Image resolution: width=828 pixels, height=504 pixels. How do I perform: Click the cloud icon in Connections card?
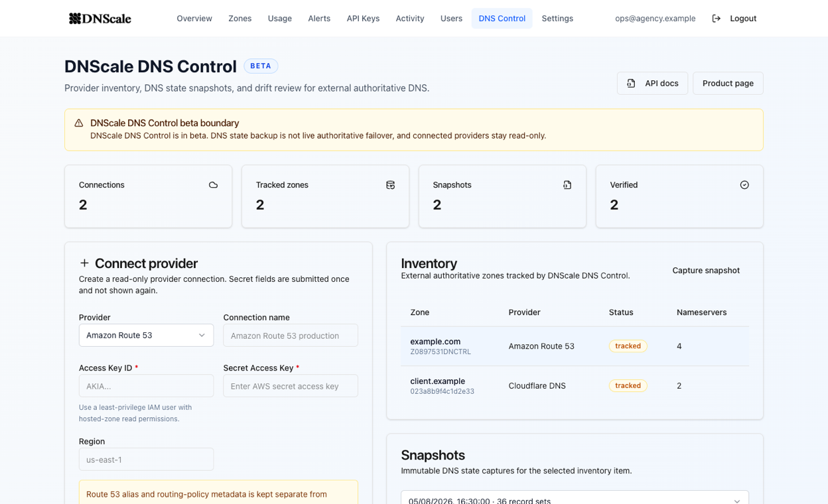pos(213,185)
